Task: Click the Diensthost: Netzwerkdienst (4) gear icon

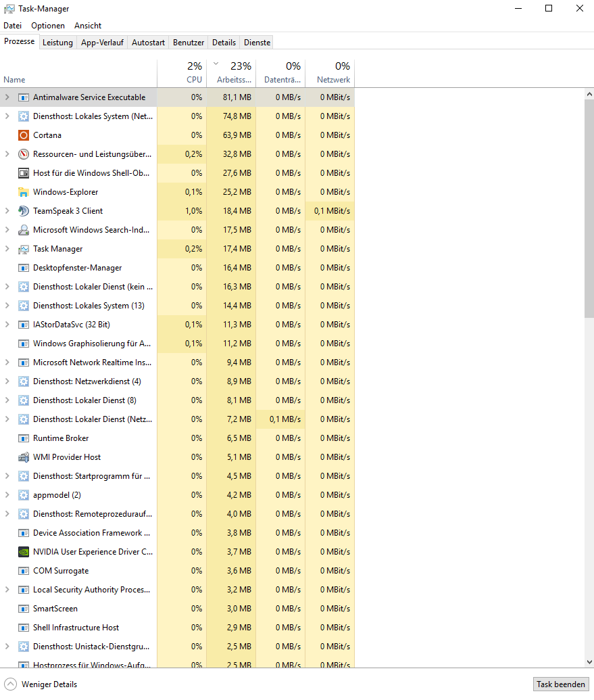Action: click(24, 381)
